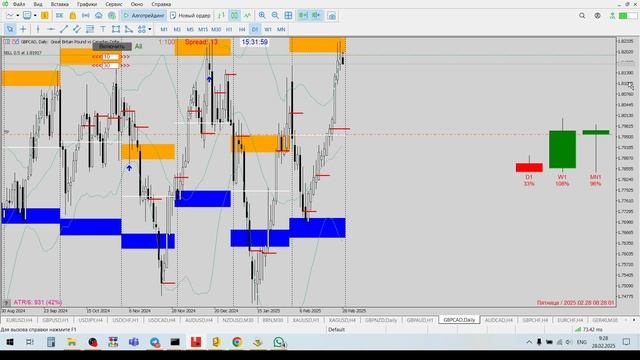
Task: Draw a vertical line tool
Action: [x=38, y=29]
